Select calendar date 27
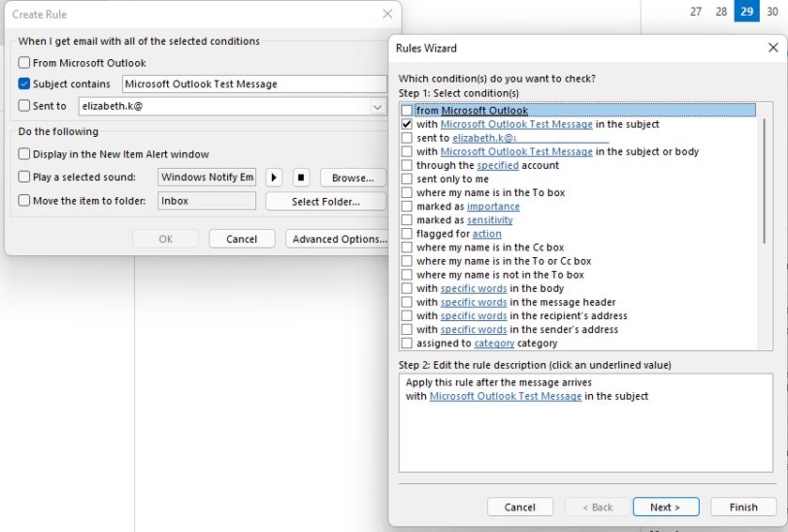This screenshot has height=532, width=788. [695, 11]
